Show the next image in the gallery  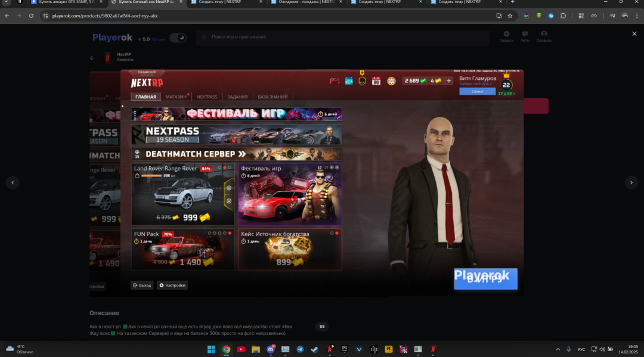pyautogui.click(x=631, y=182)
